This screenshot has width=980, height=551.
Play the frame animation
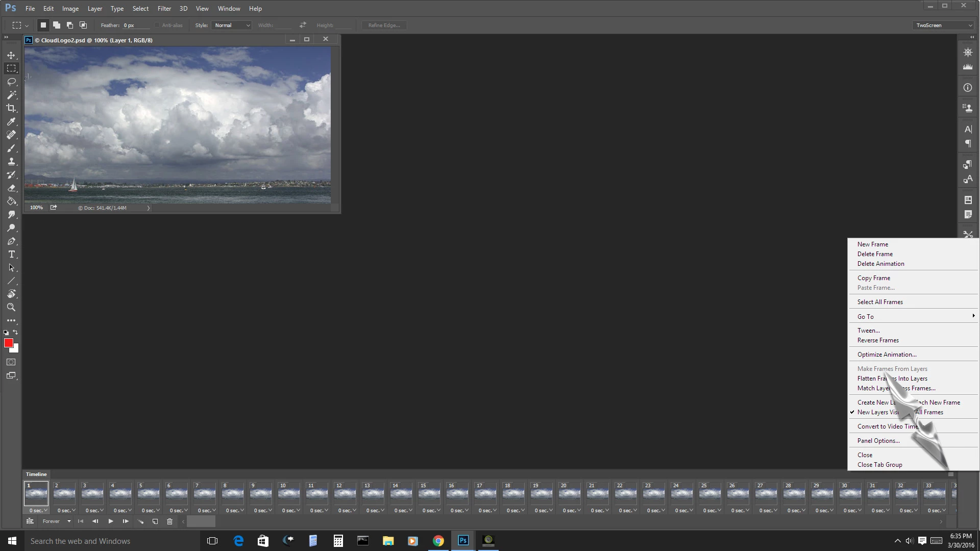pos(111,521)
